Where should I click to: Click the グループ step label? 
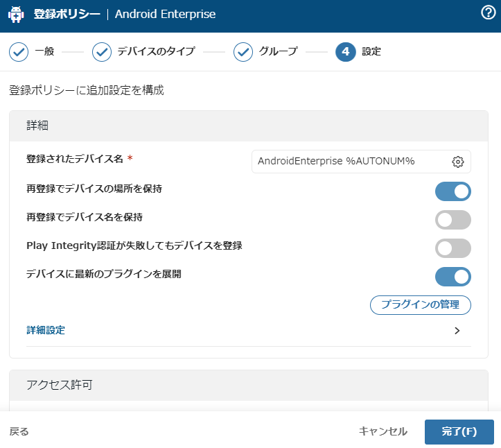pos(279,51)
